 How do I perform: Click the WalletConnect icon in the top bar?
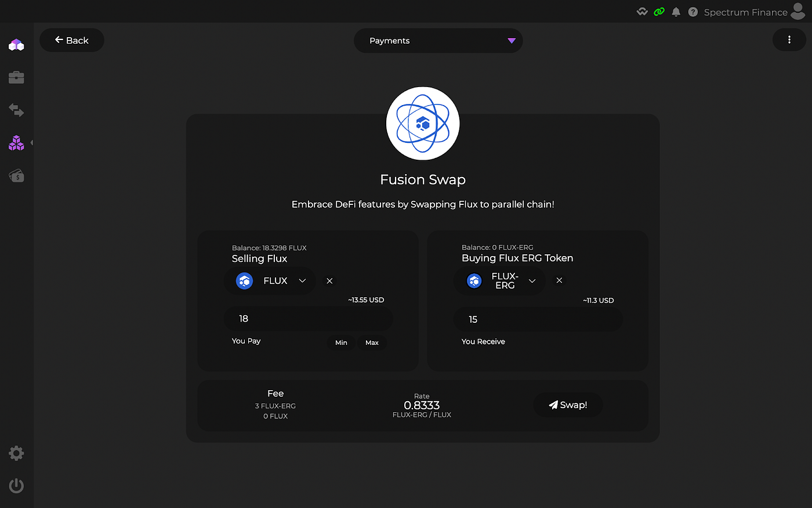641,11
